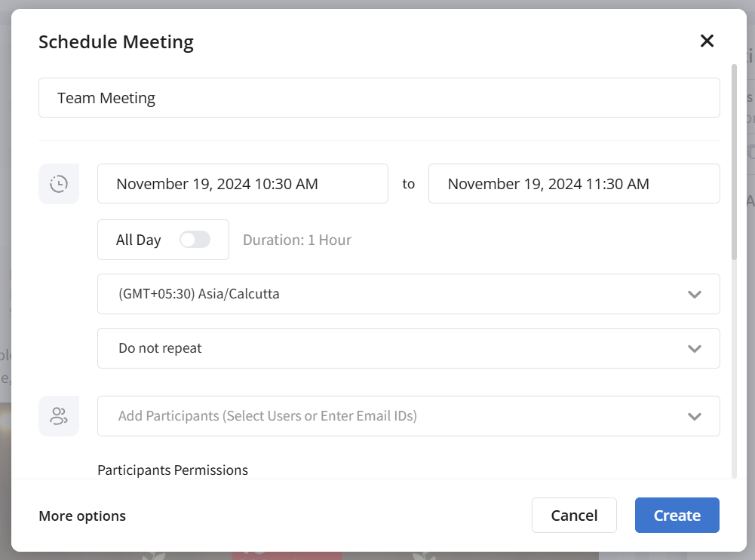755x560 pixels.
Task: Click the Participants Permissions heading
Action: tap(173, 470)
